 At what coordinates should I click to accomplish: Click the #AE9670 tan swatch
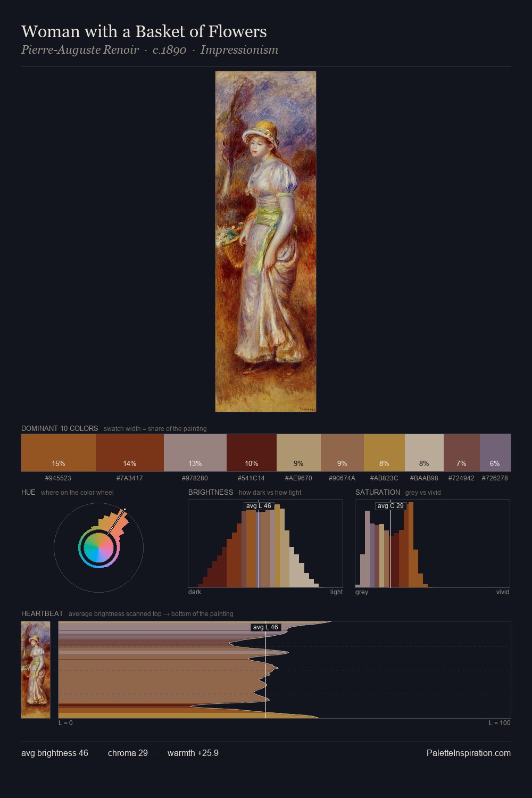click(x=298, y=453)
